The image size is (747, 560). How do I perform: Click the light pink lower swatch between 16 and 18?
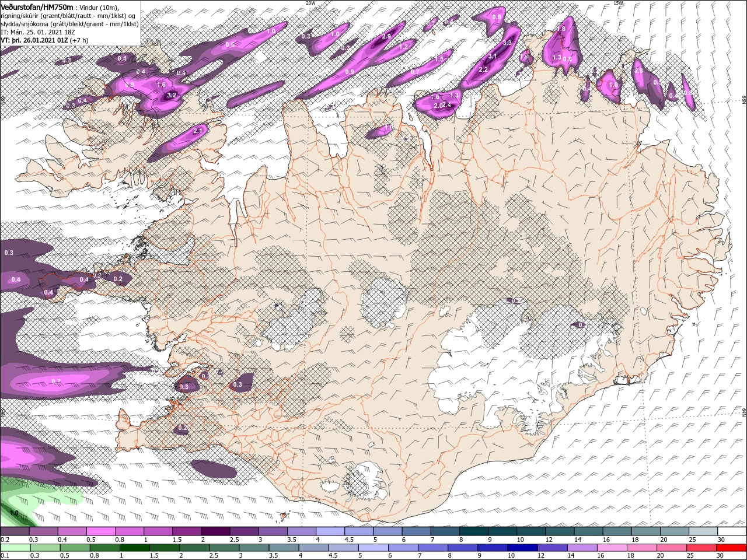pos(612,548)
